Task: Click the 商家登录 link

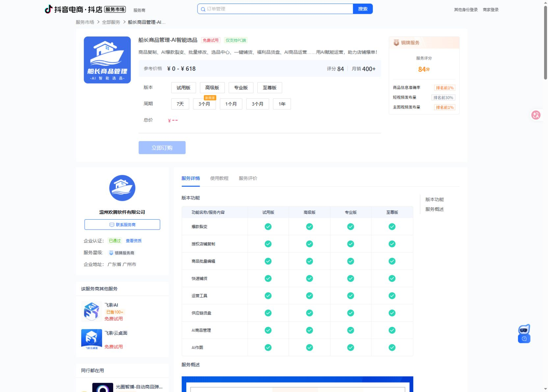Action: (491, 10)
